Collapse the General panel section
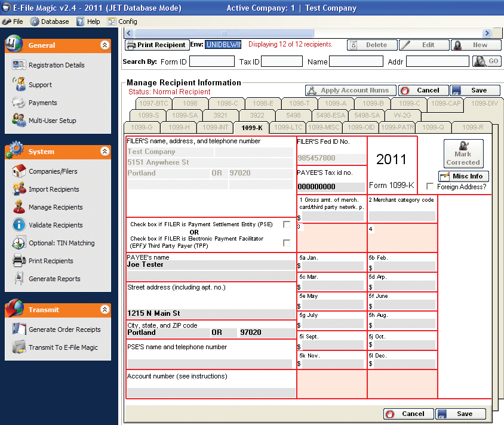The width and height of the screenshot is (504, 425). point(105,45)
